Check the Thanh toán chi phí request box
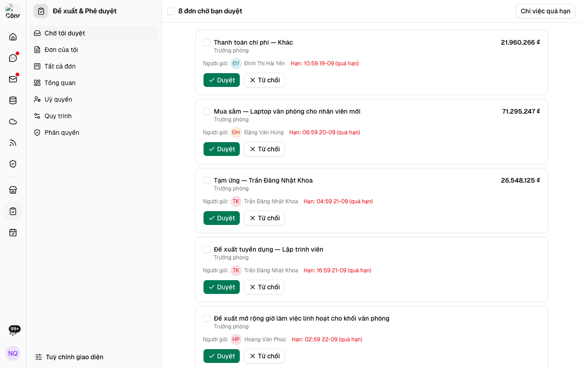588x368 pixels. pyautogui.click(x=207, y=42)
